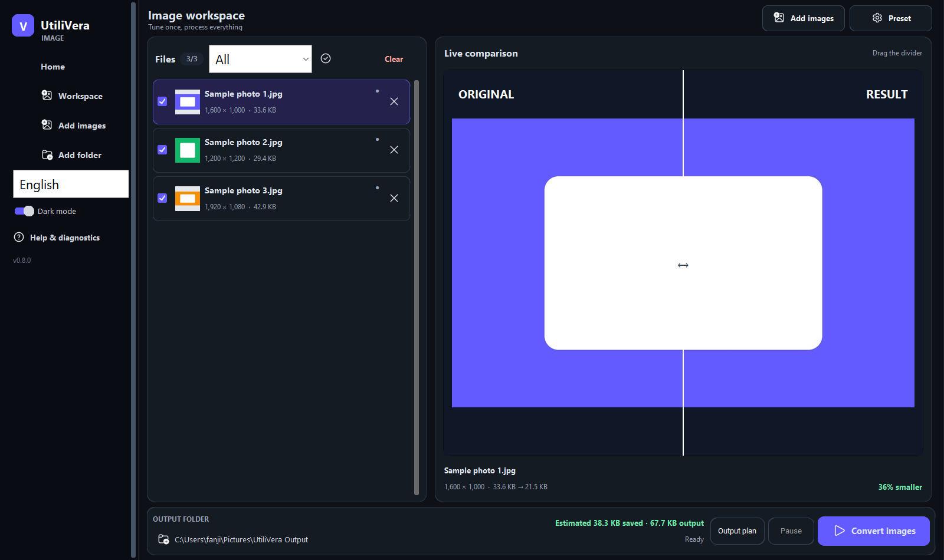This screenshot has width=944, height=560.
Task: Click the UtiliVera V logo icon
Action: click(23, 25)
